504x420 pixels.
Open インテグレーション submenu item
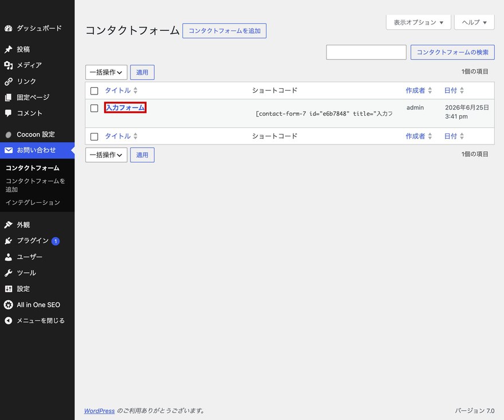click(x=33, y=202)
